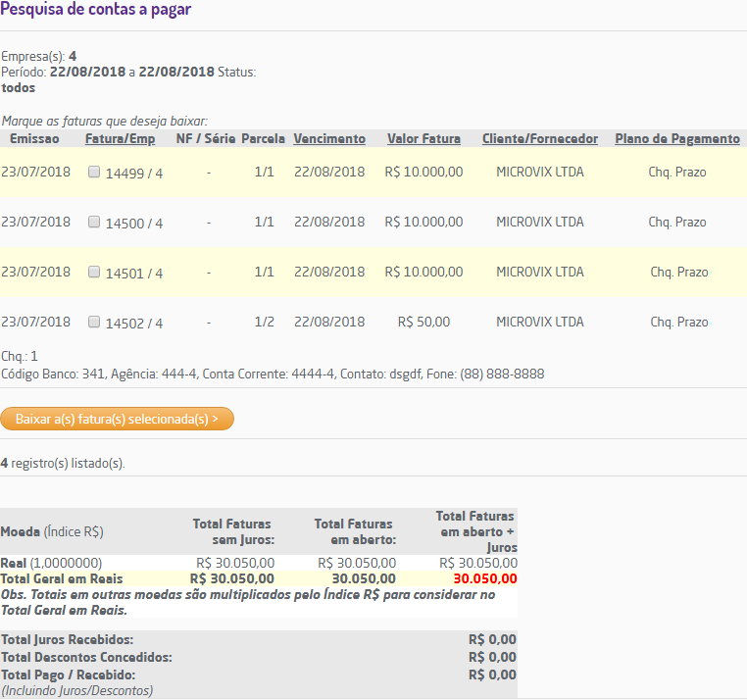Sort by the Fatura/Emp column header
Image resolution: width=747 pixels, height=700 pixels.
point(120,138)
